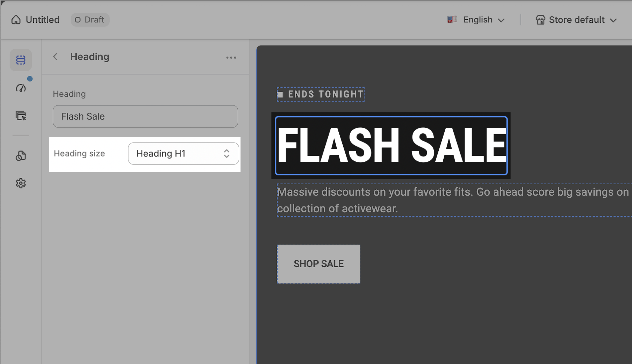Click the Draft status badge
The height and width of the screenshot is (364, 632).
90,20
